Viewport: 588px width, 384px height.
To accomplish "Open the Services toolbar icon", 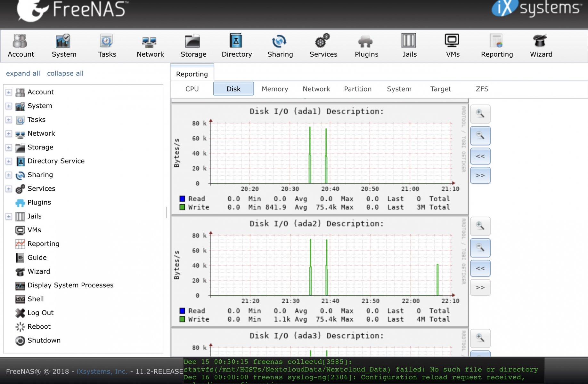I will point(323,46).
